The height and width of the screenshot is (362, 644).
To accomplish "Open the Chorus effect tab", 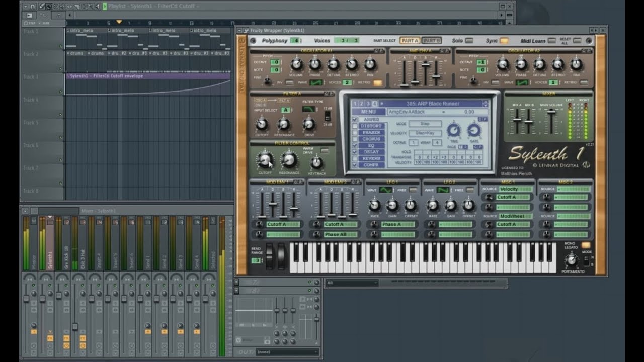I will [x=372, y=139].
